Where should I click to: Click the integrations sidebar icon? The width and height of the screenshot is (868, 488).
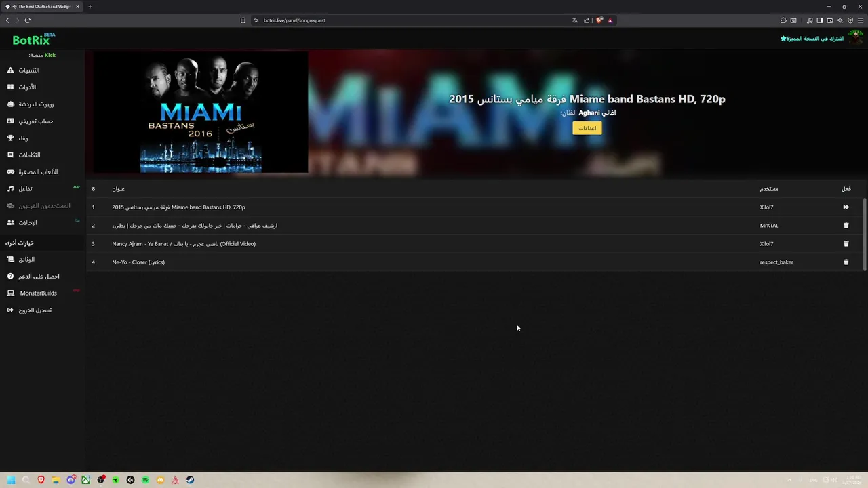tap(10, 155)
